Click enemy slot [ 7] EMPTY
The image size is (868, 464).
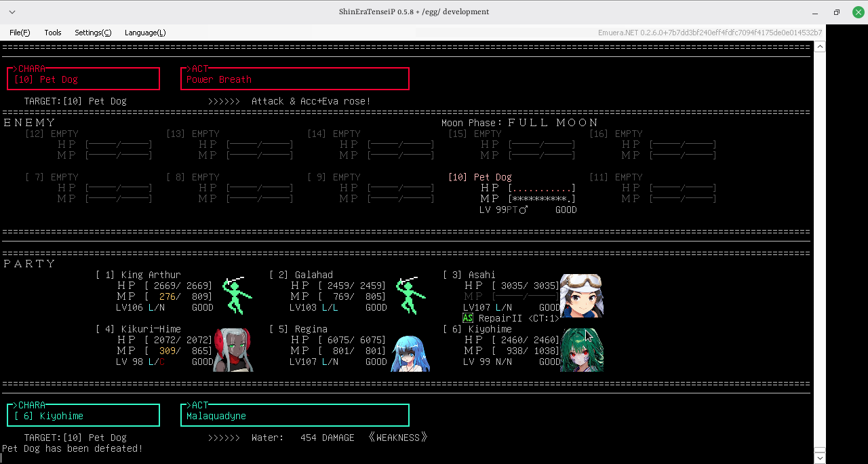click(x=52, y=177)
